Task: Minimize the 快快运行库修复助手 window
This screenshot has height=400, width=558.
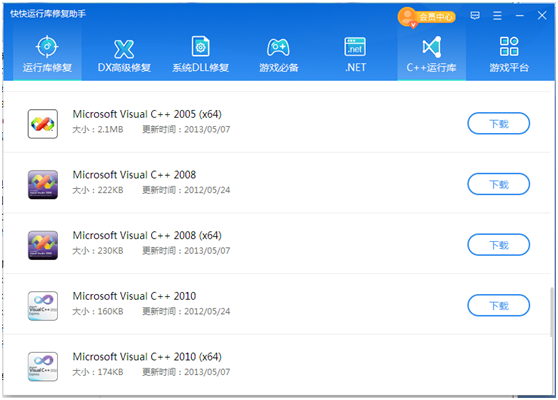Action: coord(520,16)
